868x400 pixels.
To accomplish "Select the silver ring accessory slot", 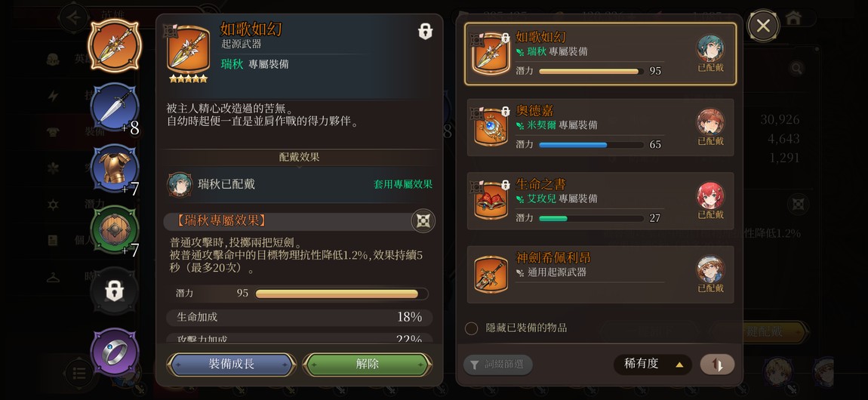I will (114, 351).
